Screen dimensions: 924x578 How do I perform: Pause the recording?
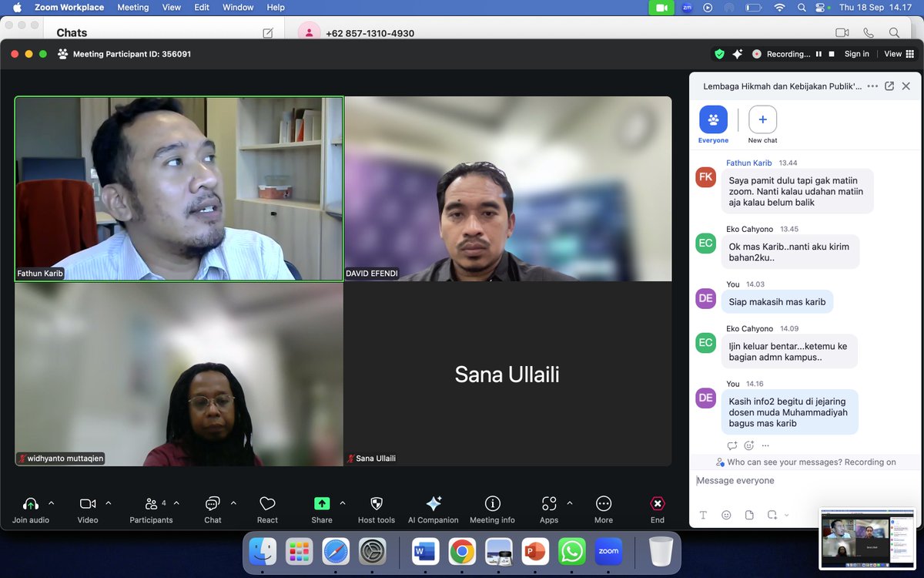coord(819,54)
